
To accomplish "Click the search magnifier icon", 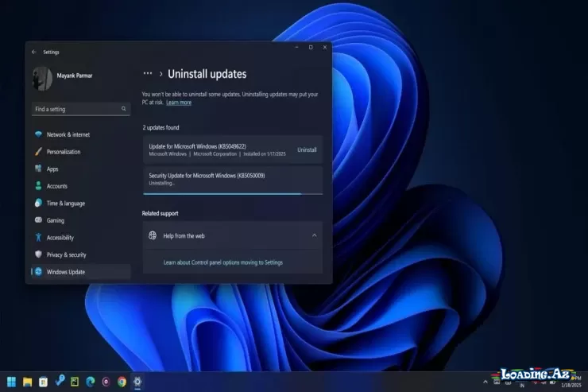I will click(124, 109).
